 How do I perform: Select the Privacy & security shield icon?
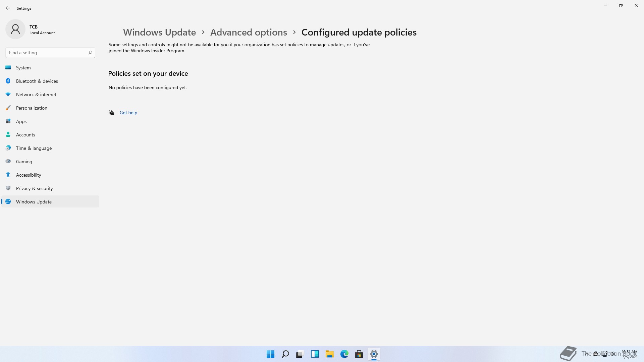coord(8,188)
